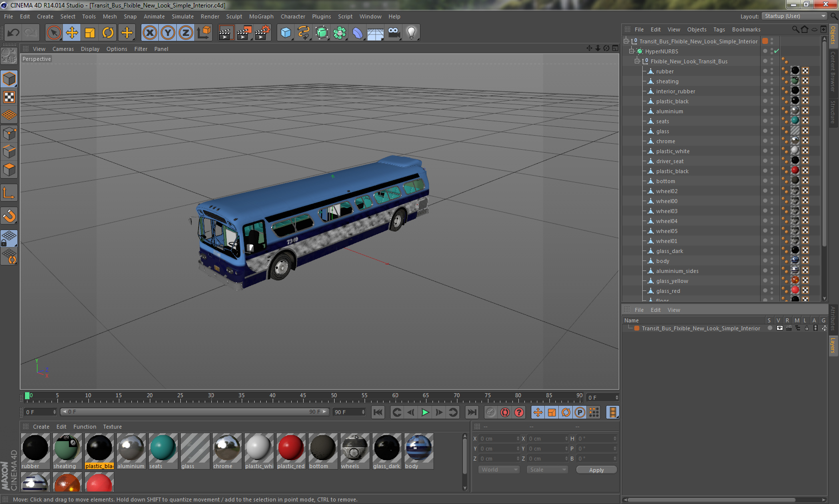Render the active view
Screen dimensions: 839x504
[x=226, y=33]
